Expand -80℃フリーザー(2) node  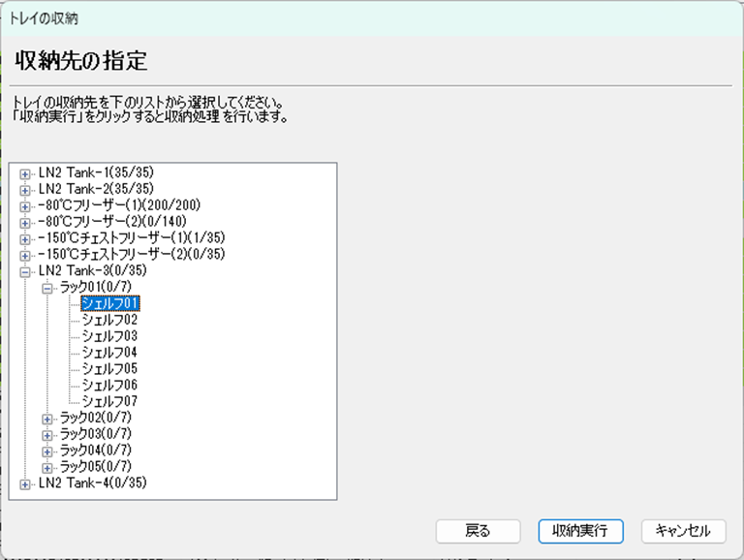click(x=25, y=222)
